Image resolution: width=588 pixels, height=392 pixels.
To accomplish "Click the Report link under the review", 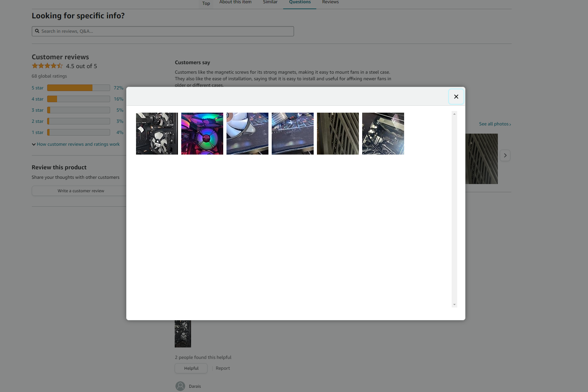I will tap(223, 368).
